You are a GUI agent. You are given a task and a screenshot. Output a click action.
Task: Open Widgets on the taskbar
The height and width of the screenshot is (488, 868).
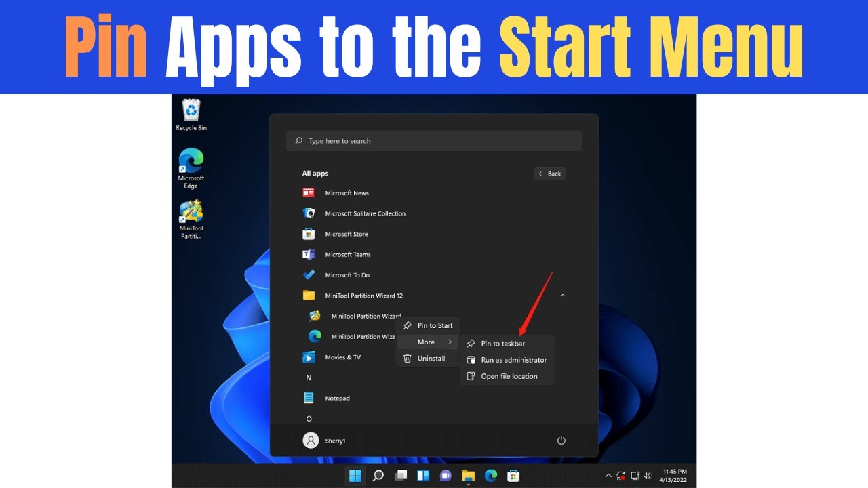pyautogui.click(x=423, y=476)
